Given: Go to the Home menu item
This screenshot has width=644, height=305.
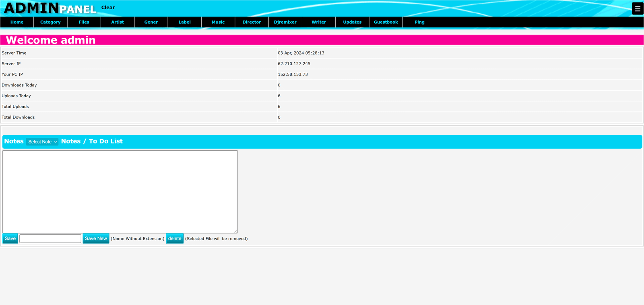Looking at the screenshot, I should click(x=17, y=22).
